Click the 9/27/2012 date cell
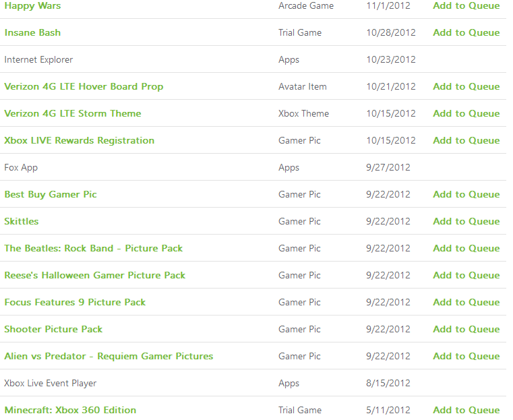Image resolution: width=513 pixels, height=420 pixels. pyautogui.click(x=388, y=168)
